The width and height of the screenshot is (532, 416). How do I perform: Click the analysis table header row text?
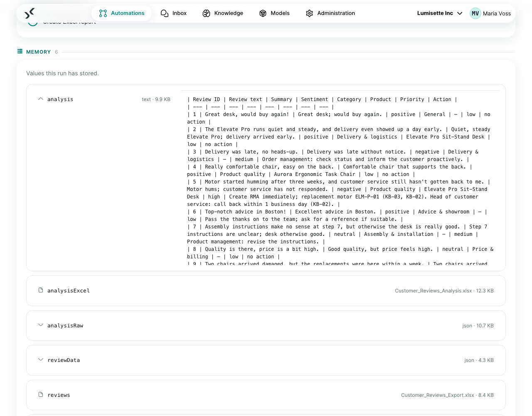[x=322, y=99]
